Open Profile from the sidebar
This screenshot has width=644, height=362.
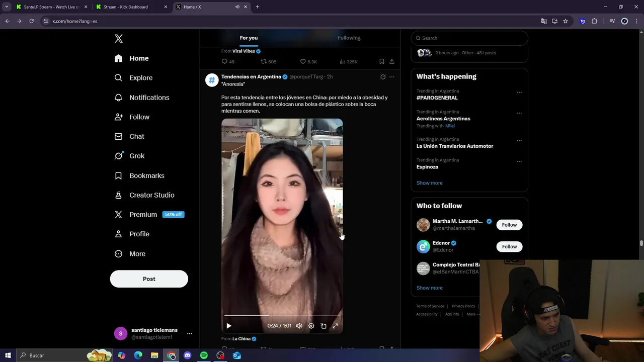pyautogui.click(x=132, y=234)
